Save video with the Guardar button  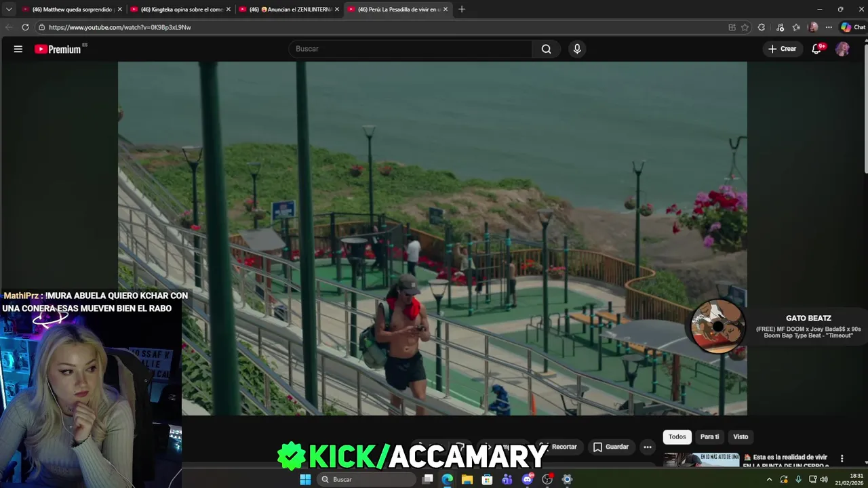(611, 447)
